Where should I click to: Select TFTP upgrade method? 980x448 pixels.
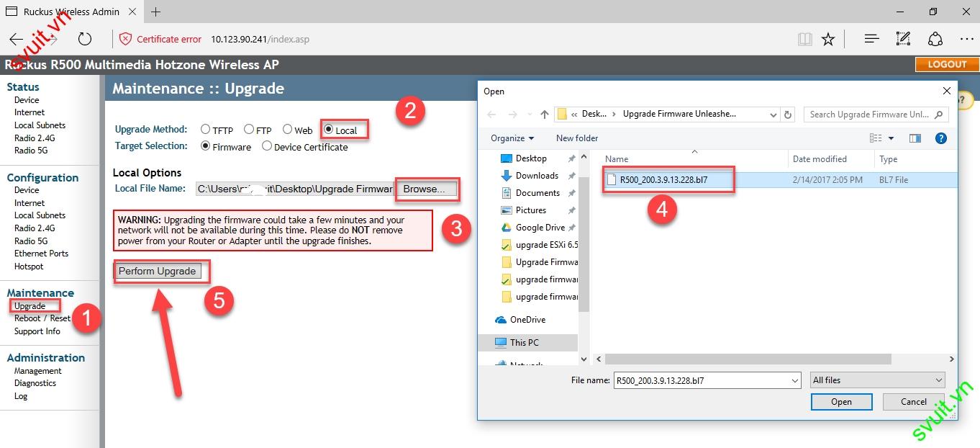pyautogui.click(x=206, y=130)
